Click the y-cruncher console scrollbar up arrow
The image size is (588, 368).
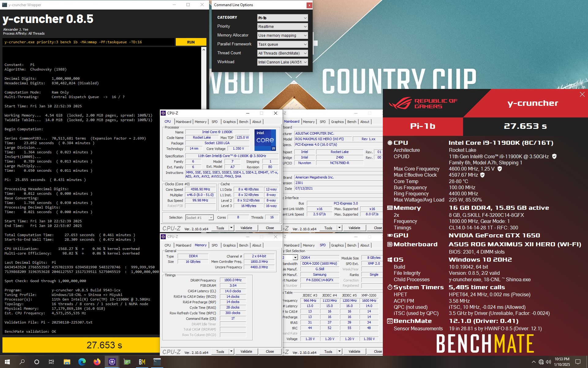click(204, 49)
